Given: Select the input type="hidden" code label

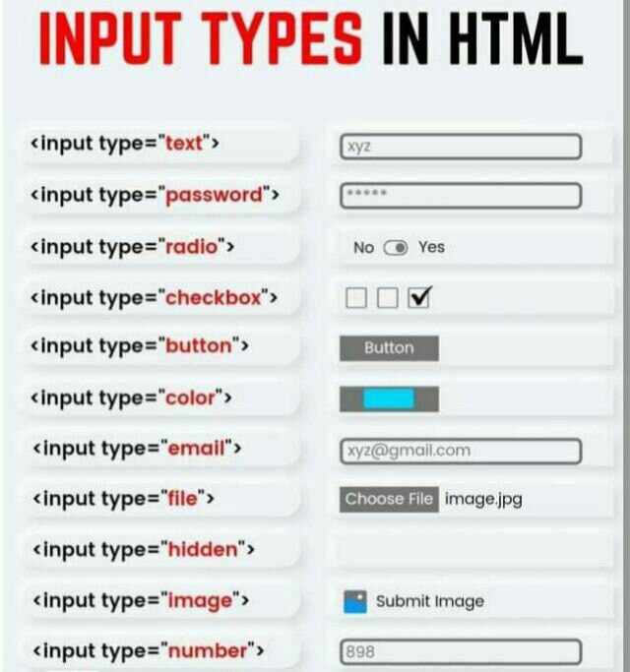Looking at the screenshot, I should [x=144, y=550].
